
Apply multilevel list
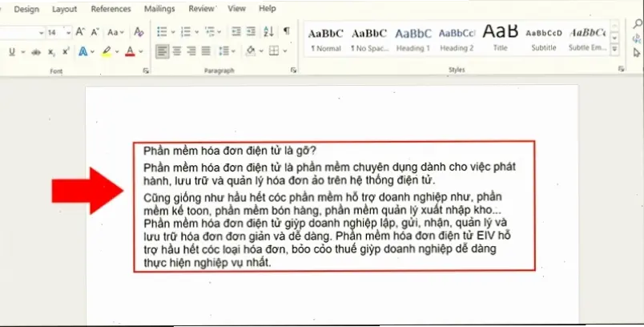(210, 31)
